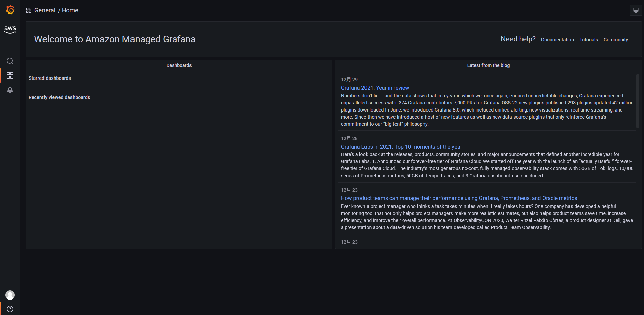Click the '12月 28' blog date
The height and width of the screenshot is (315, 644).
coord(349,138)
